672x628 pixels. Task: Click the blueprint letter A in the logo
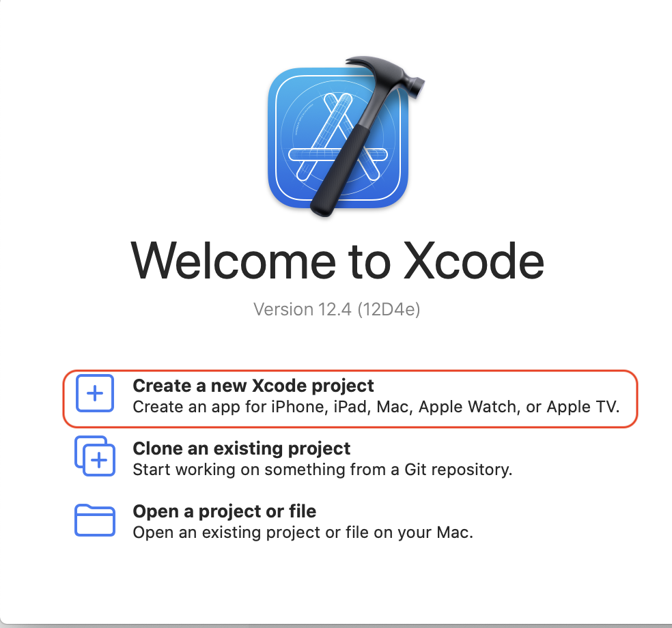[338, 137]
